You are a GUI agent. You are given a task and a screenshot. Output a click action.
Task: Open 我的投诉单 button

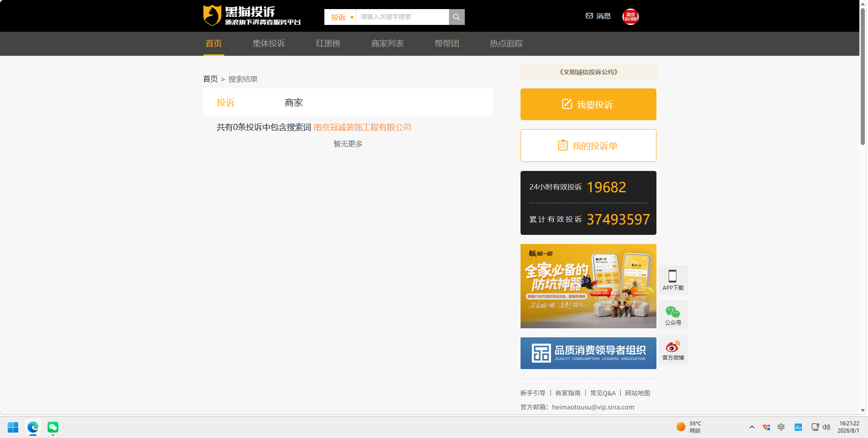[588, 146]
